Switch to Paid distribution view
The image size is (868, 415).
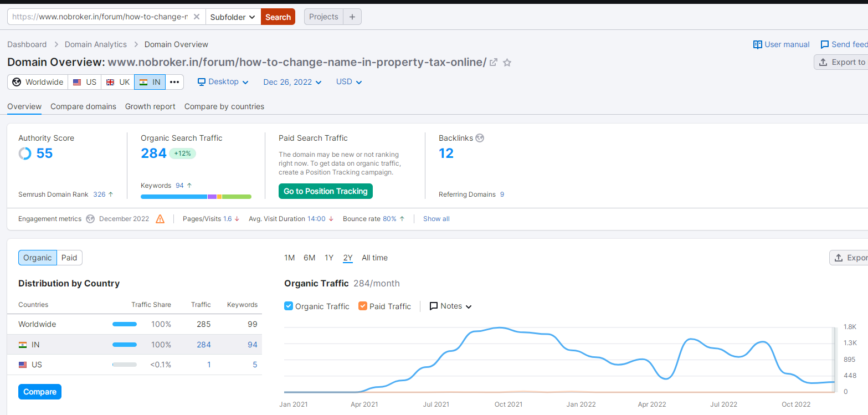[x=69, y=258]
